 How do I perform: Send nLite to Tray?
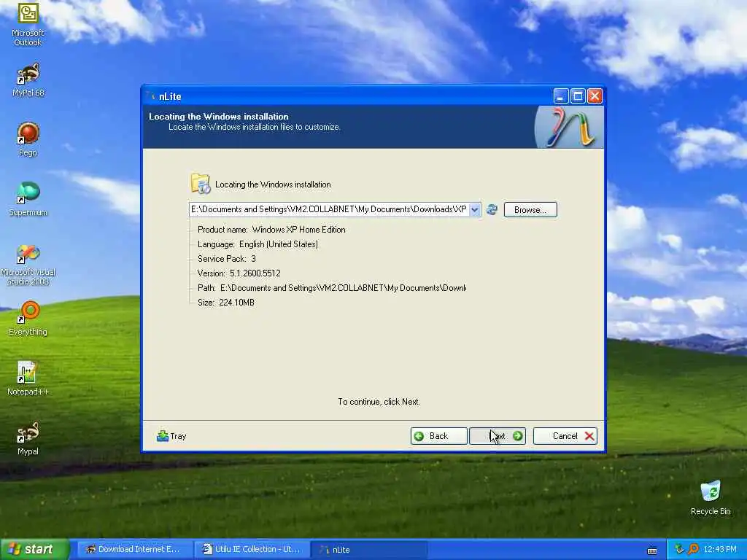[x=171, y=436]
